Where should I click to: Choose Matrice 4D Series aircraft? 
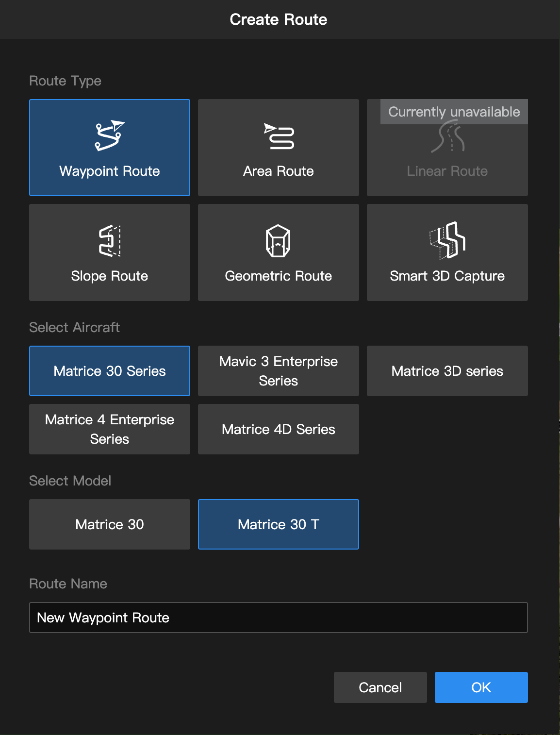tap(279, 429)
